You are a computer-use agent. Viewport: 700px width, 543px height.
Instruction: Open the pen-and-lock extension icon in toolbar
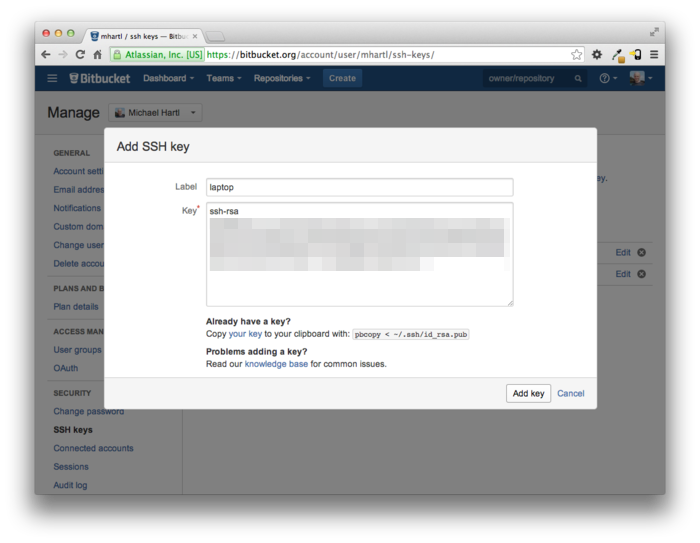tap(618, 55)
